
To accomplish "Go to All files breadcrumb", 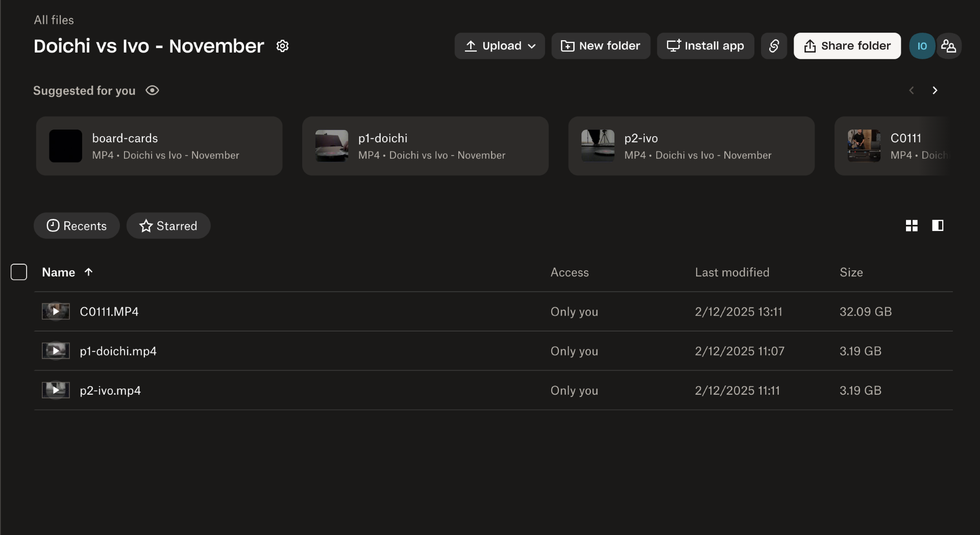I will (x=54, y=20).
